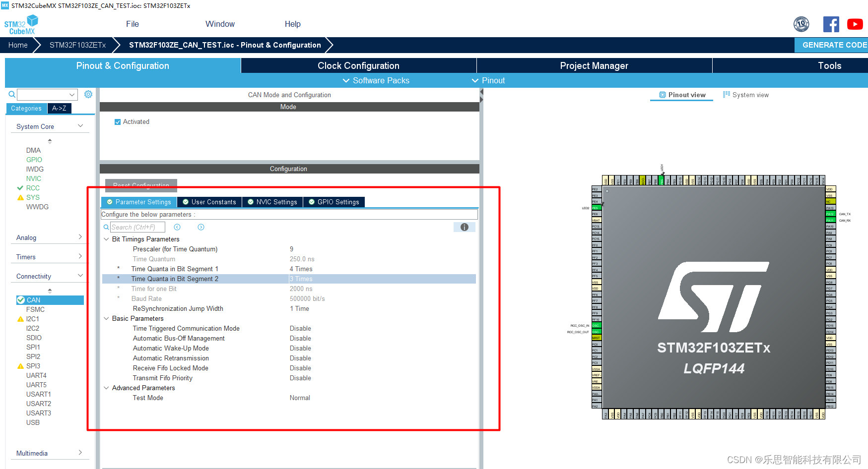Uncheck the Activated checkbox for CAN
This screenshot has height=469, width=868.
(118, 122)
